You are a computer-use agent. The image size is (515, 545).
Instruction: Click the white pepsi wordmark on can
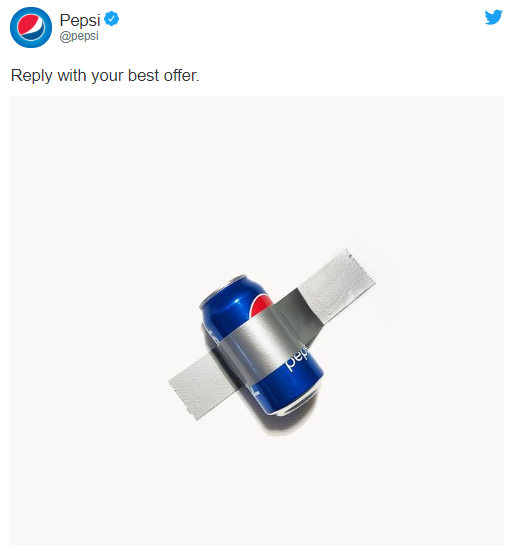click(297, 359)
